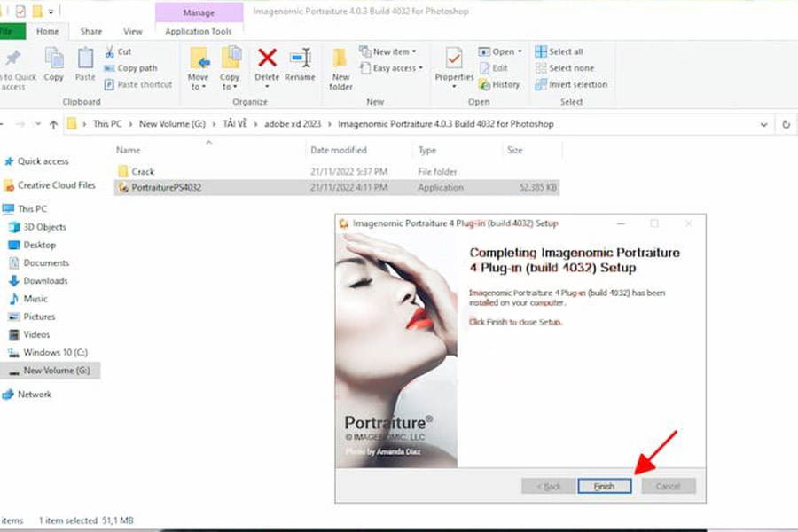Screen dimensions: 798x532
Task: Open Easy access dropdown
Action: pos(391,67)
